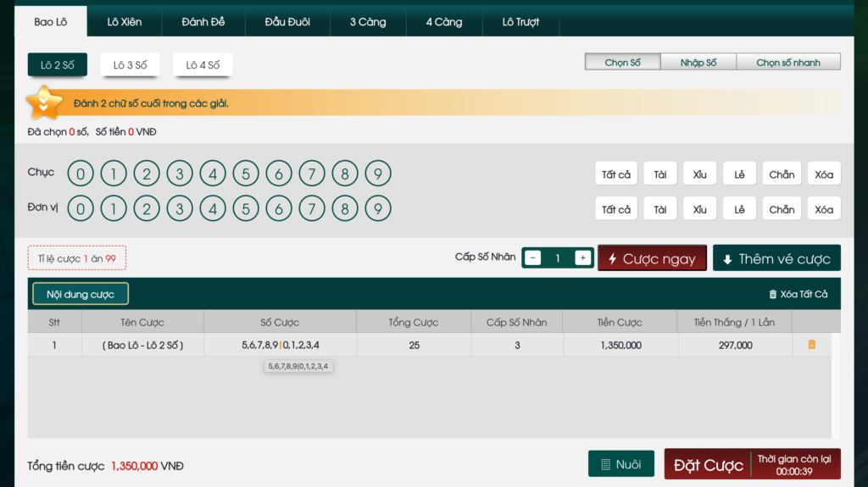The height and width of the screenshot is (487, 868).
Task: Select digit 5 in the Chục row
Action: 246,174
